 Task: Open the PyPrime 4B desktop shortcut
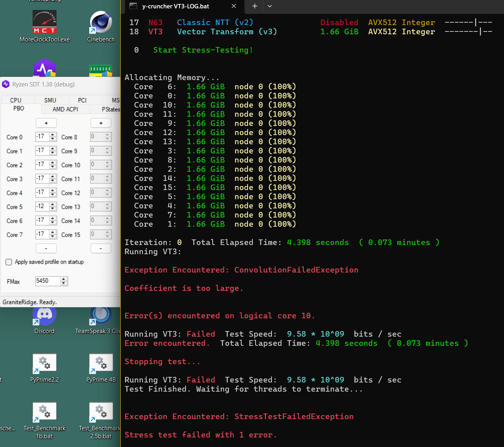tap(101, 368)
